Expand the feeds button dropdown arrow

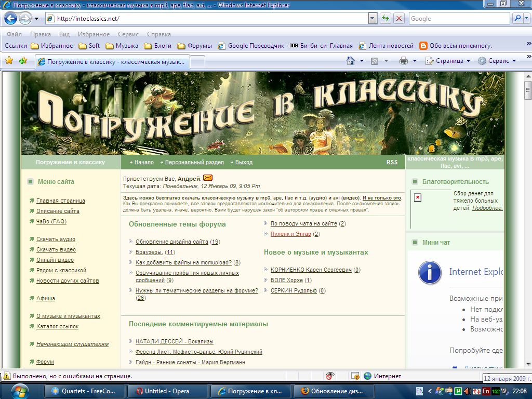click(386, 61)
